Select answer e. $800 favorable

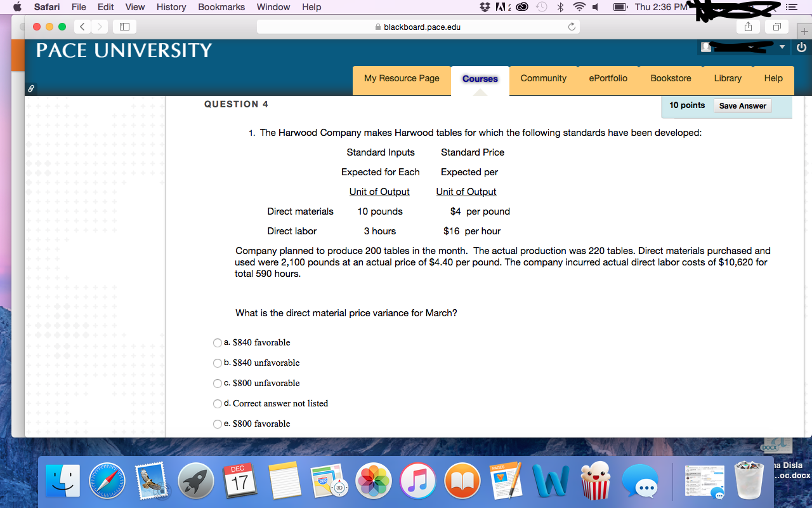pos(218,424)
